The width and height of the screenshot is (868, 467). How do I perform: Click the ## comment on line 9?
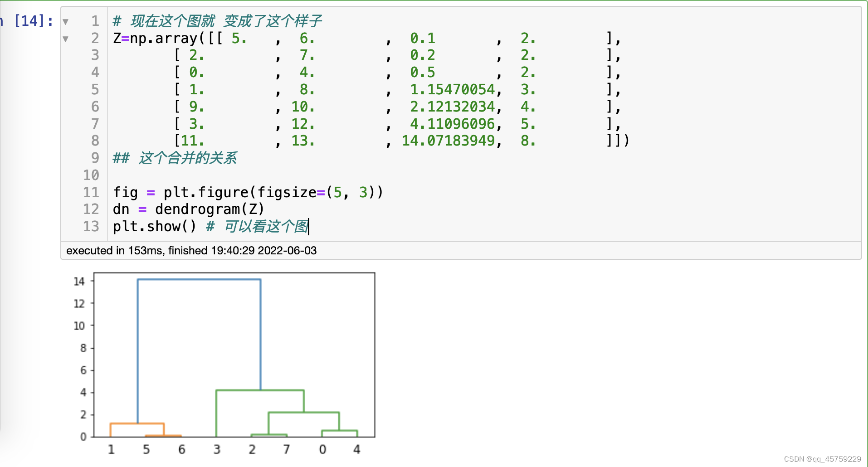point(175,158)
